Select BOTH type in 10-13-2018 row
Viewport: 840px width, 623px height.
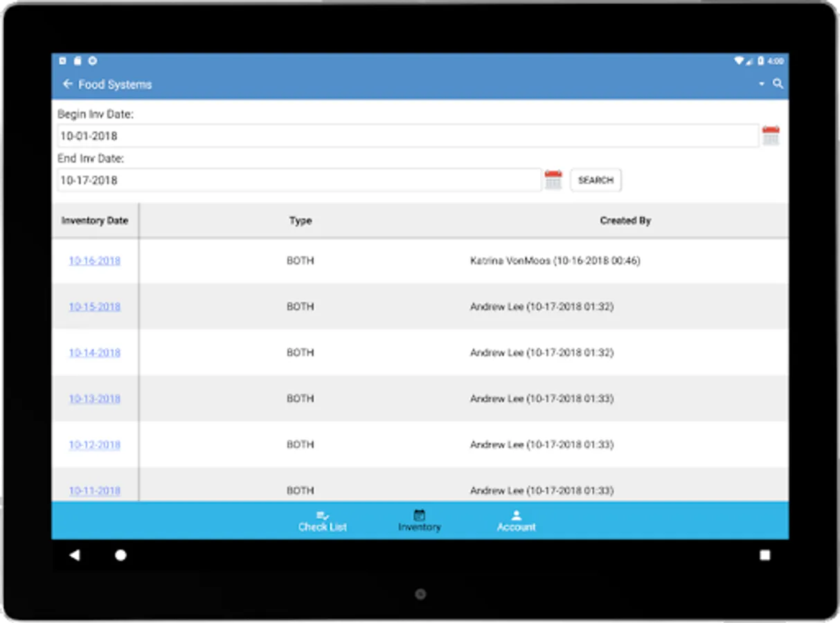[x=301, y=399]
